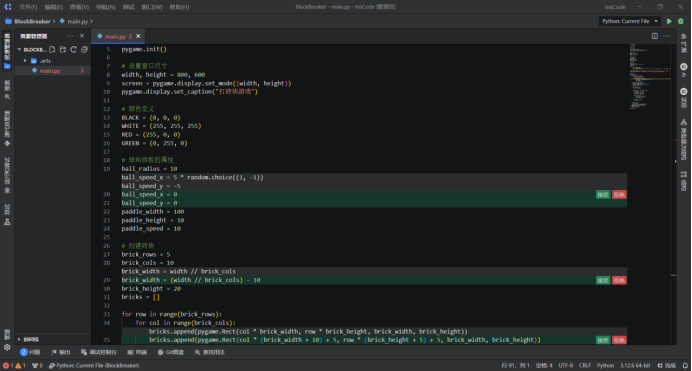The height and width of the screenshot is (371, 692).
Task: Select main.py in the file tree
Action: click(x=49, y=71)
